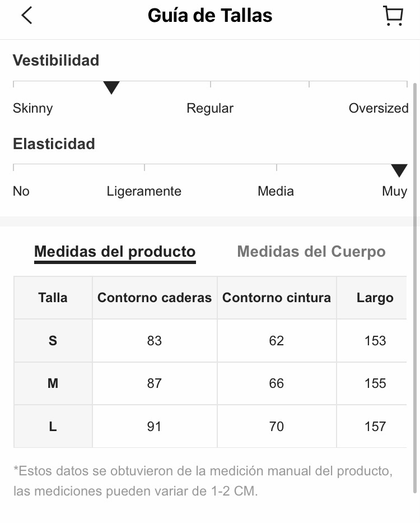Image resolution: width=420 pixels, height=523 pixels.
Task: Go back using the left arrow icon
Action: tap(27, 15)
